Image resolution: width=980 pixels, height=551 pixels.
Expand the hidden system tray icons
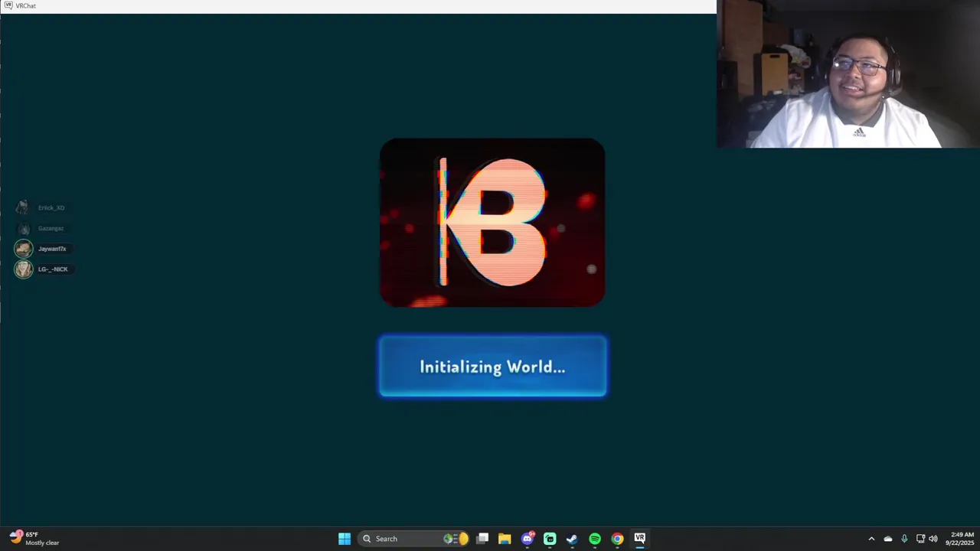[x=871, y=539]
